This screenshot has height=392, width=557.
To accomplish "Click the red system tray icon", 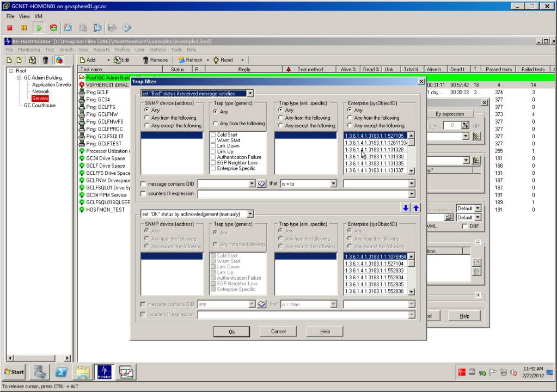I will (461, 372).
